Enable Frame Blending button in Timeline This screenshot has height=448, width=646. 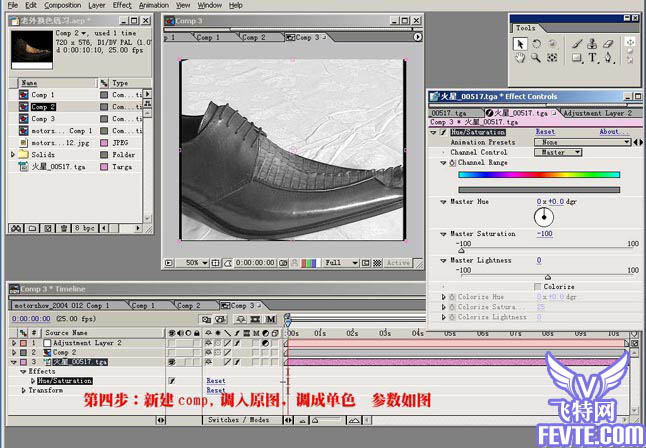pyautogui.click(x=255, y=319)
